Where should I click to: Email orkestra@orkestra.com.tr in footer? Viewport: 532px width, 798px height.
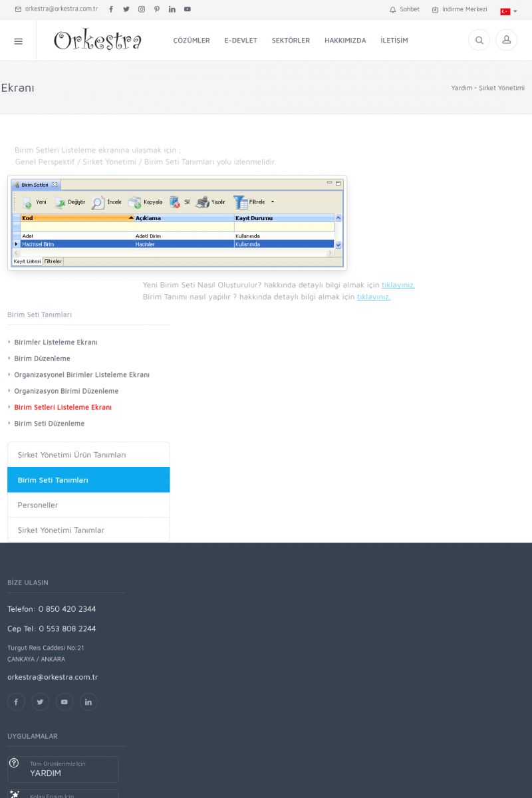[53, 677]
